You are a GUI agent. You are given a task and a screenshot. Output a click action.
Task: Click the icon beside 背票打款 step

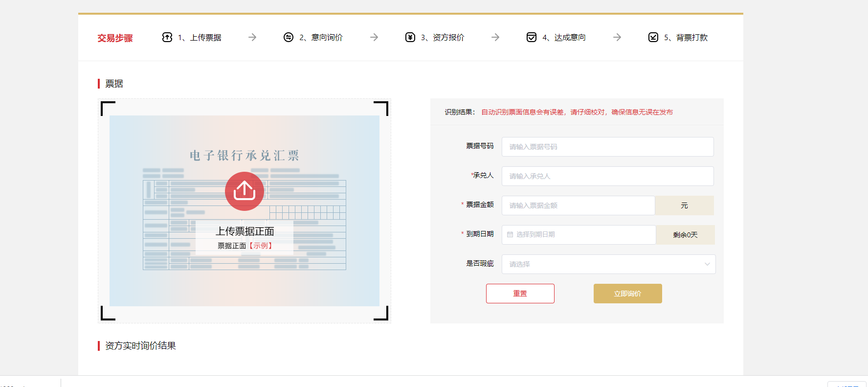(653, 37)
